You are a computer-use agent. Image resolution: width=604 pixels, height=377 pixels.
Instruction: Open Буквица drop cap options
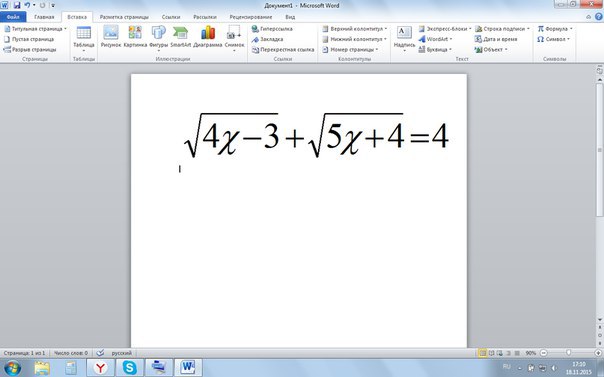tap(435, 50)
